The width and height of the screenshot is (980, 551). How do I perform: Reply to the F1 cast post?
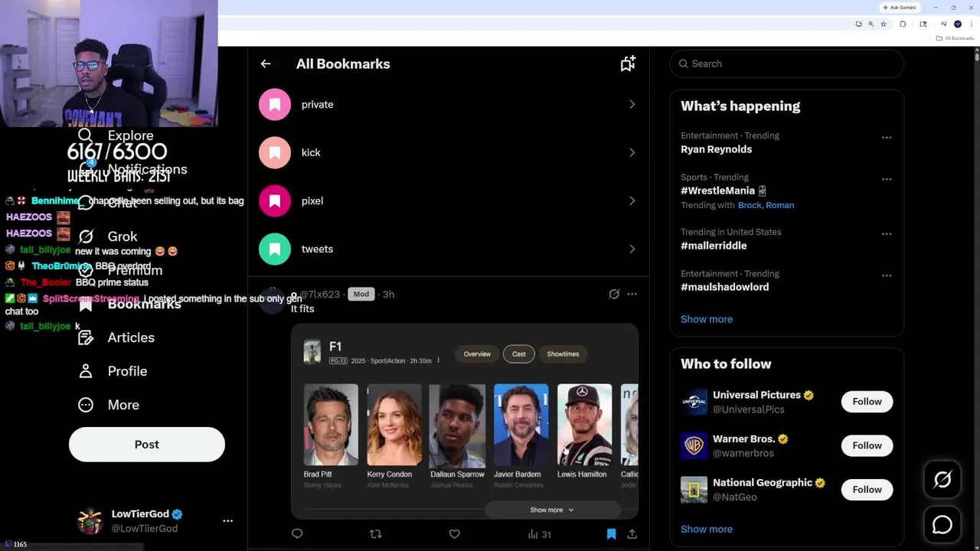pos(297,534)
